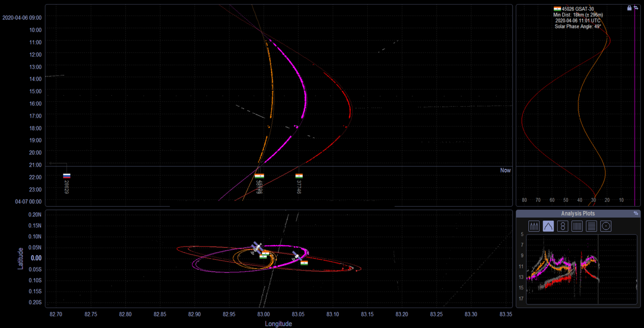Toggle the highlighted peak line plot mode
644x328 pixels.
click(548, 226)
